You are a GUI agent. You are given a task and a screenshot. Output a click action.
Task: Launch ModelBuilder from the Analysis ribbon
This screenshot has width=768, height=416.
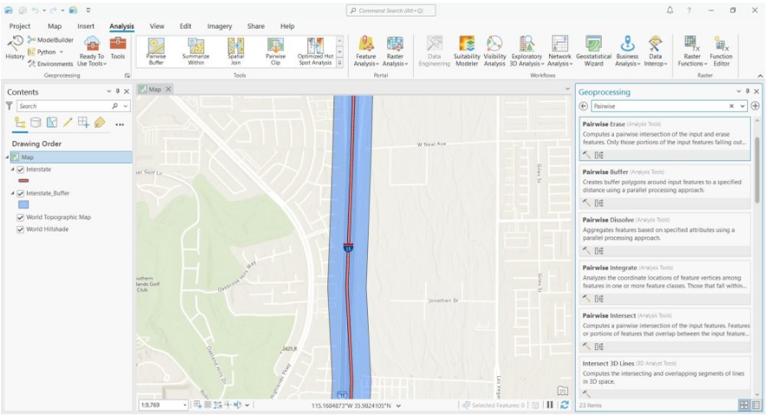pos(50,40)
